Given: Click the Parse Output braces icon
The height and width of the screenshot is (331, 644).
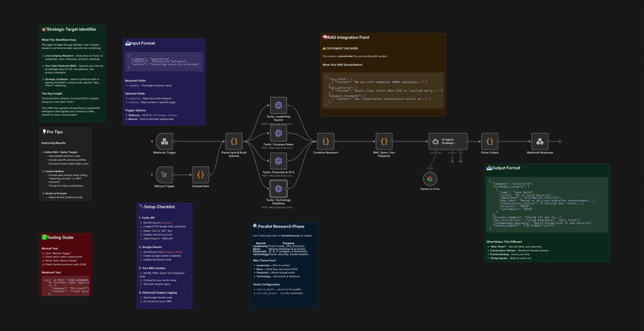Looking at the screenshot, I should [x=490, y=141].
